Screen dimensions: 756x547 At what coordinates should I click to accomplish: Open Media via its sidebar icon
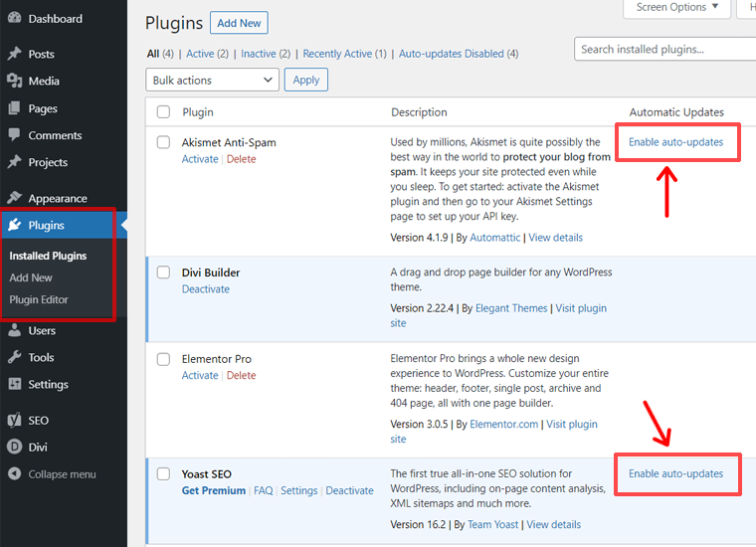14,81
